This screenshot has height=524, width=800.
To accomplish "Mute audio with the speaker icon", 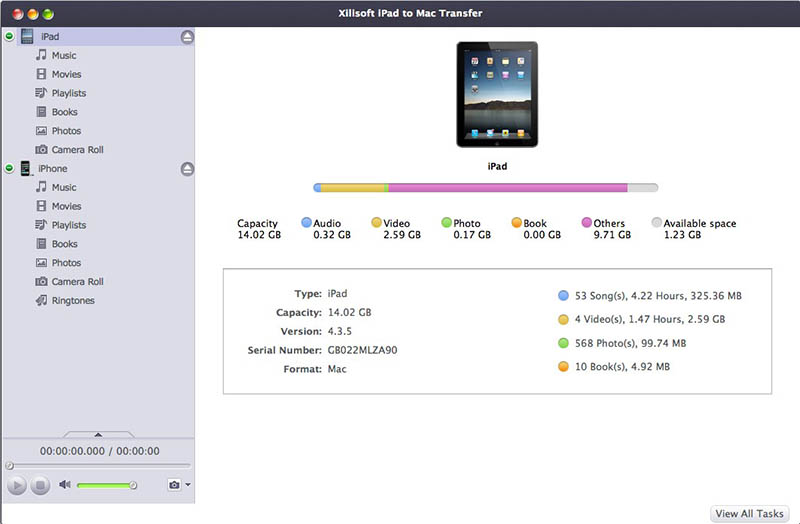I will 65,485.
